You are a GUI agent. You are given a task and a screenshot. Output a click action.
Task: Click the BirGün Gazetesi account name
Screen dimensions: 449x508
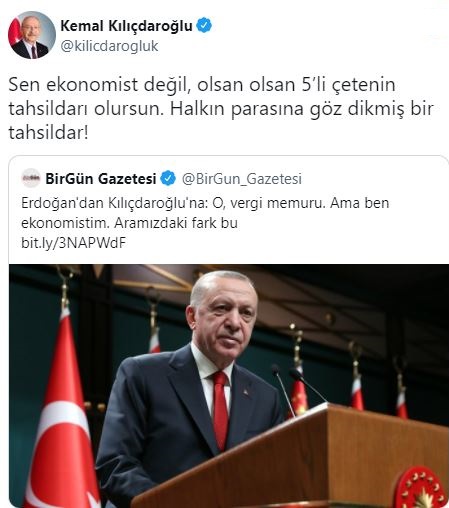[101, 179]
